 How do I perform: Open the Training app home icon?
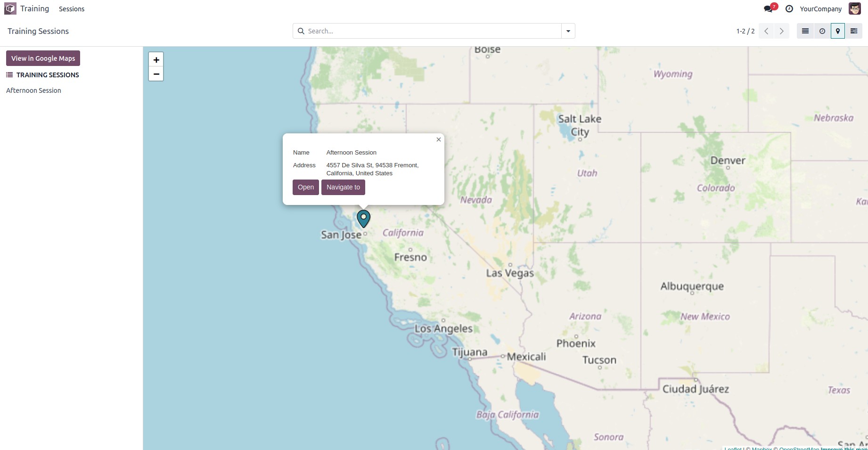tap(10, 8)
